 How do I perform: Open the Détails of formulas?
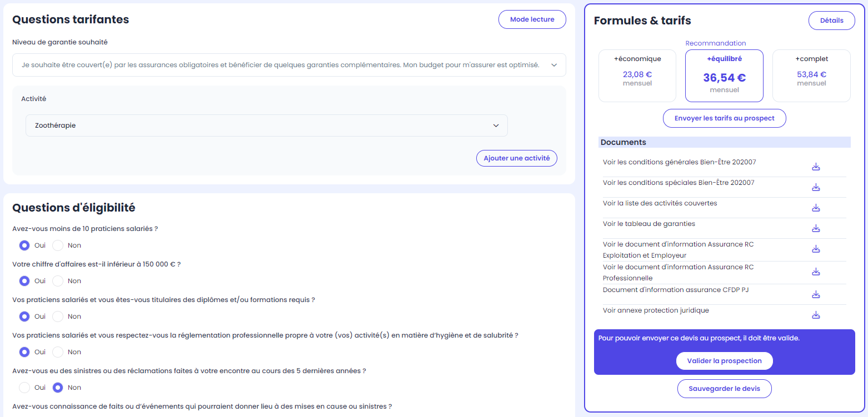tap(832, 21)
